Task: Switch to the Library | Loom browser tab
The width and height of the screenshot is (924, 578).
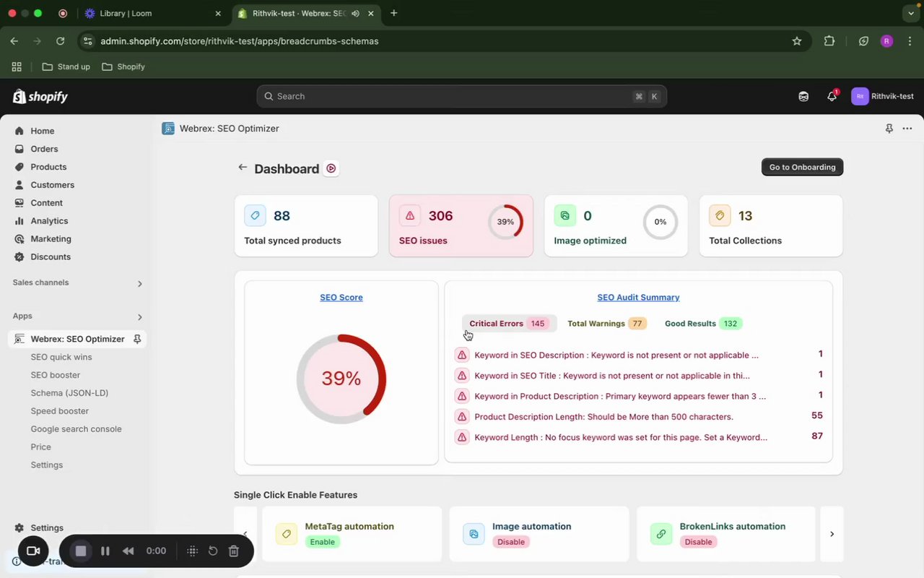Action: [153, 13]
